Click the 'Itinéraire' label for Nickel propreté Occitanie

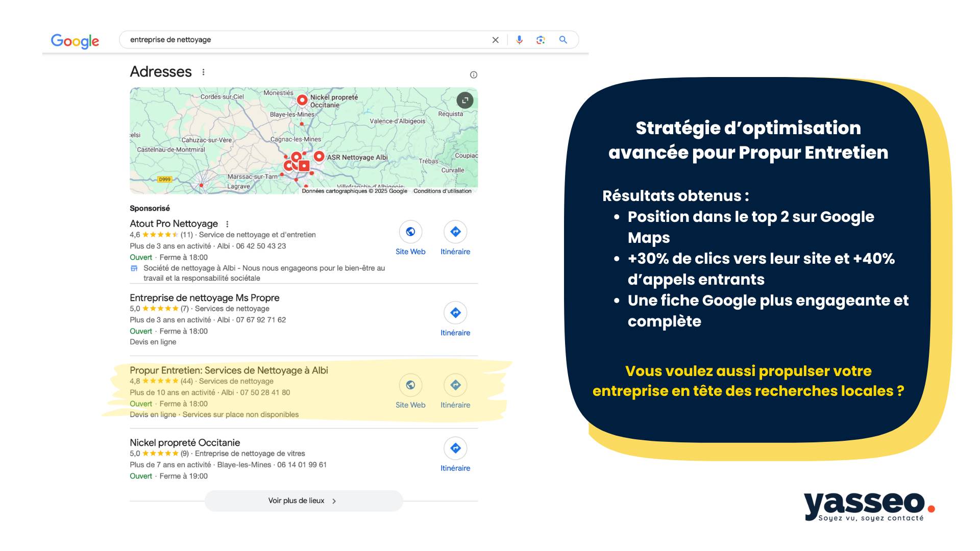[455, 468]
